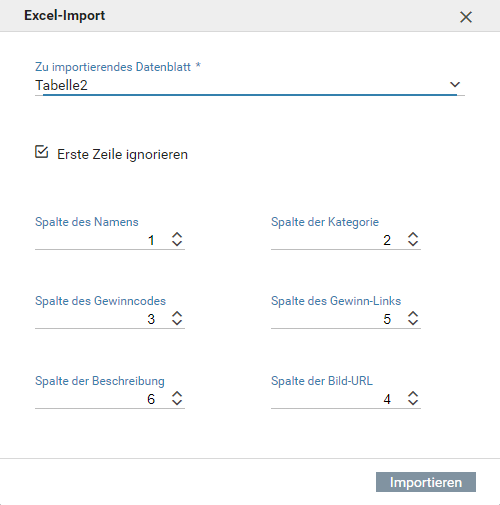The image size is (500, 505).
Task: Increase the Spalte des Gewinncodes value
Action: pyautogui.click(x=177, y=314)
